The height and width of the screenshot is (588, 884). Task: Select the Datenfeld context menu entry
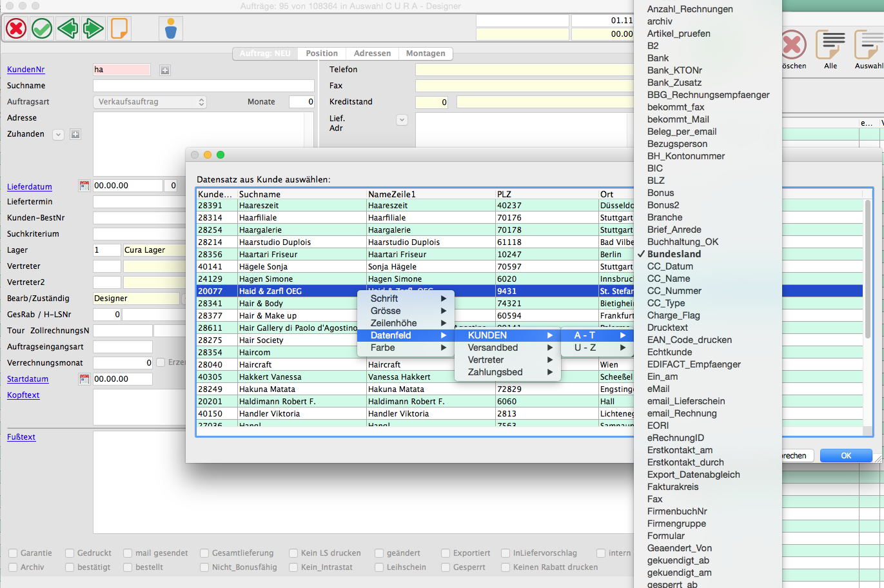pyautogui.click(x=406, y=335)
